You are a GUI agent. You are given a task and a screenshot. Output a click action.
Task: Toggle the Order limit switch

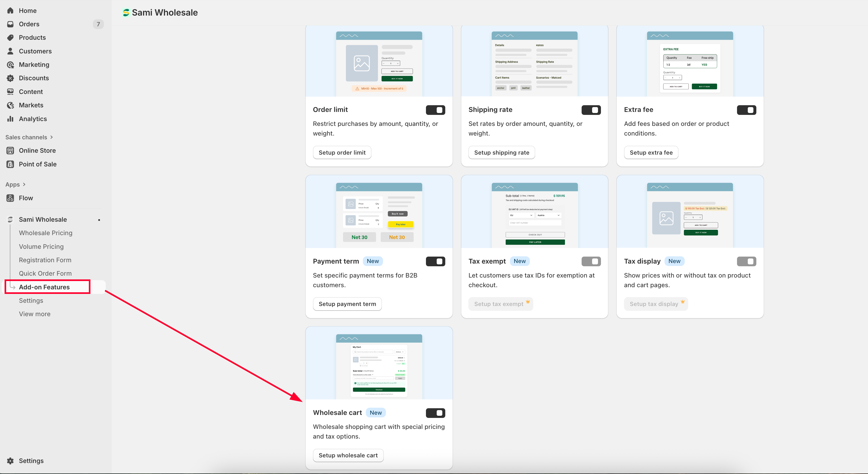tap(435, 110)
